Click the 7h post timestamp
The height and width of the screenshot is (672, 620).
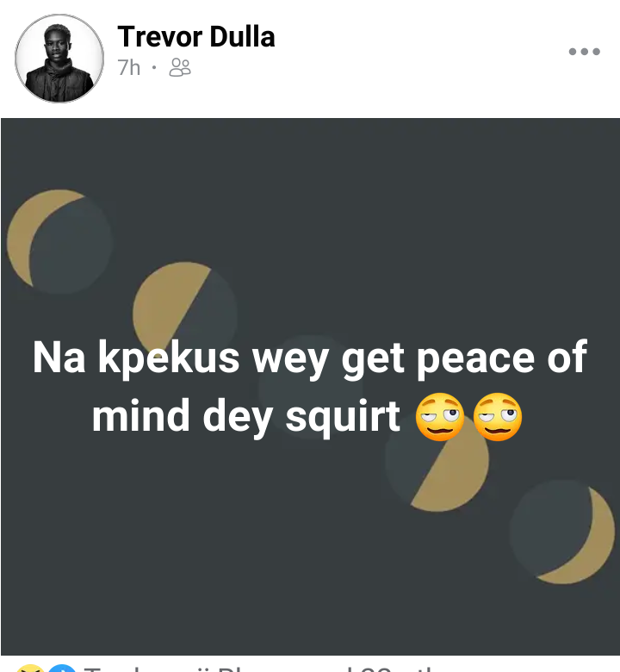tap(129, 68)
